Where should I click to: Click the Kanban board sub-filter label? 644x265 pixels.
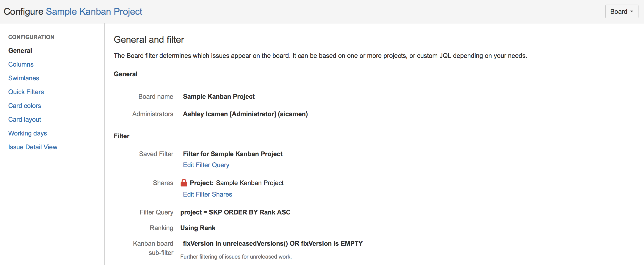click(x=153, y=248)
